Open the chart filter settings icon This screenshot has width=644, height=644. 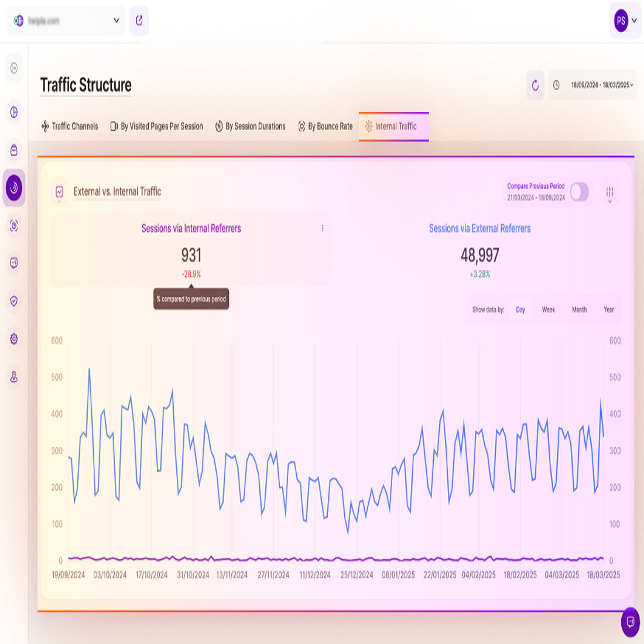pos(610,190)
